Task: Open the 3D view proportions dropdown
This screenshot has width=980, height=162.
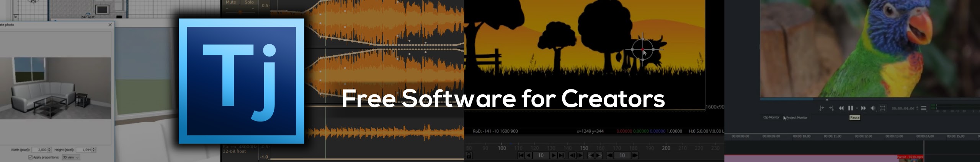Action: pyautogui.click(x=71, y=157)
